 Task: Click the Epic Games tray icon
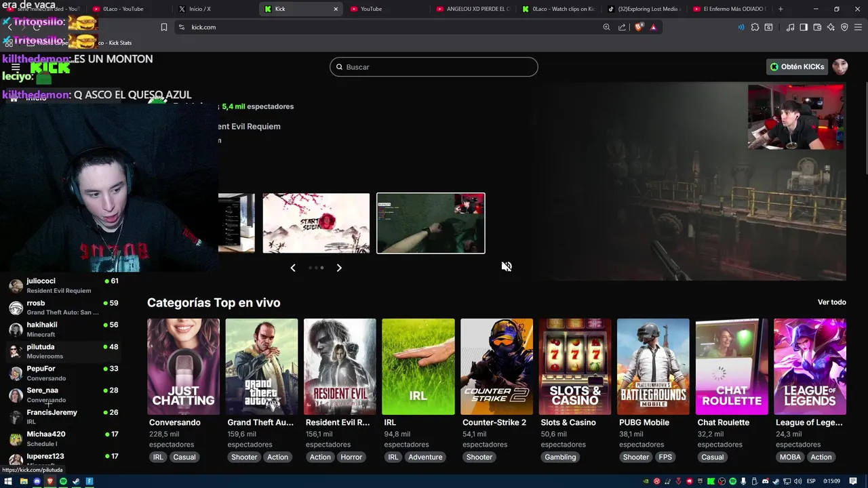pos(700,481)
